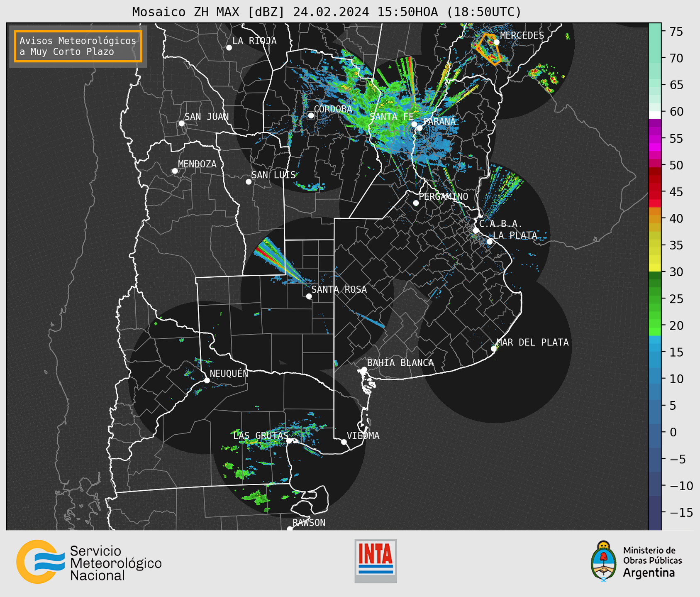Click the Mendoza city dot
The width and height of the screenshot is (700, 597).
[x=175, y=171]
